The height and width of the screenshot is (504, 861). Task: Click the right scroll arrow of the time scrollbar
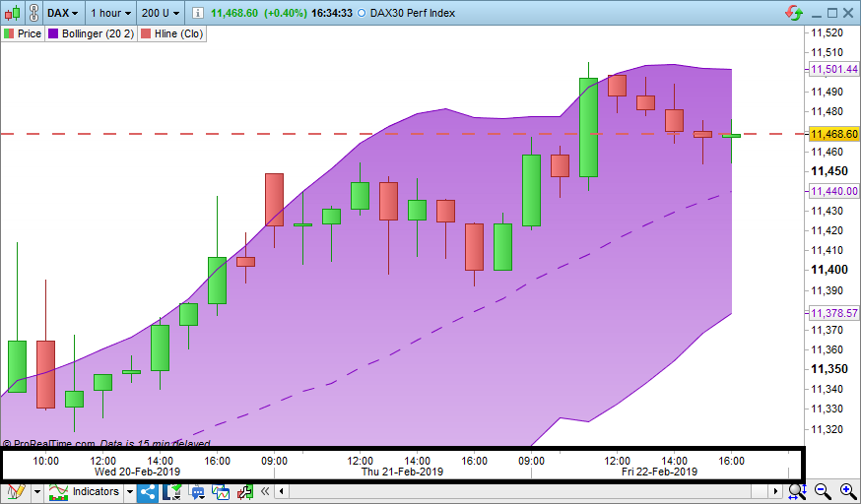(x=776, y=491)
